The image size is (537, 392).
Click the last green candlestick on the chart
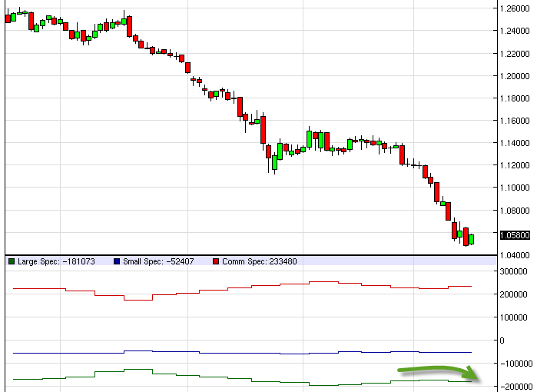pyautogui.click(x=471, y=239)
